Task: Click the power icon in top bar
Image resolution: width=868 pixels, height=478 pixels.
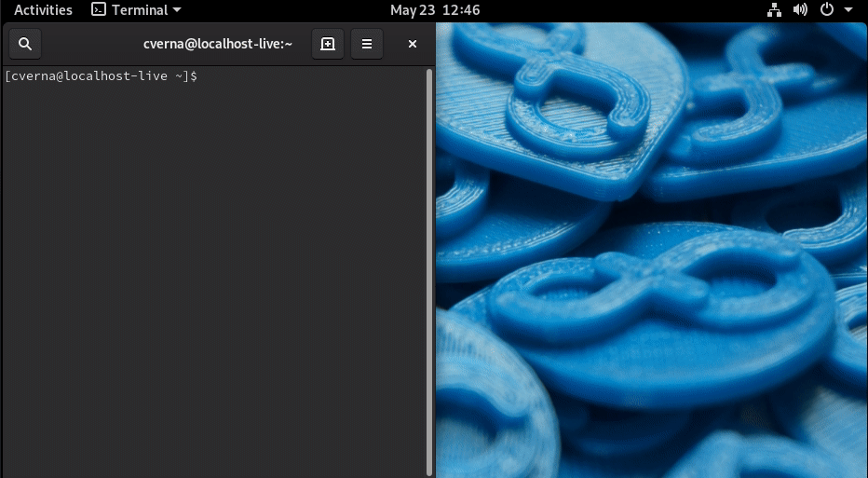Action: 826,10
